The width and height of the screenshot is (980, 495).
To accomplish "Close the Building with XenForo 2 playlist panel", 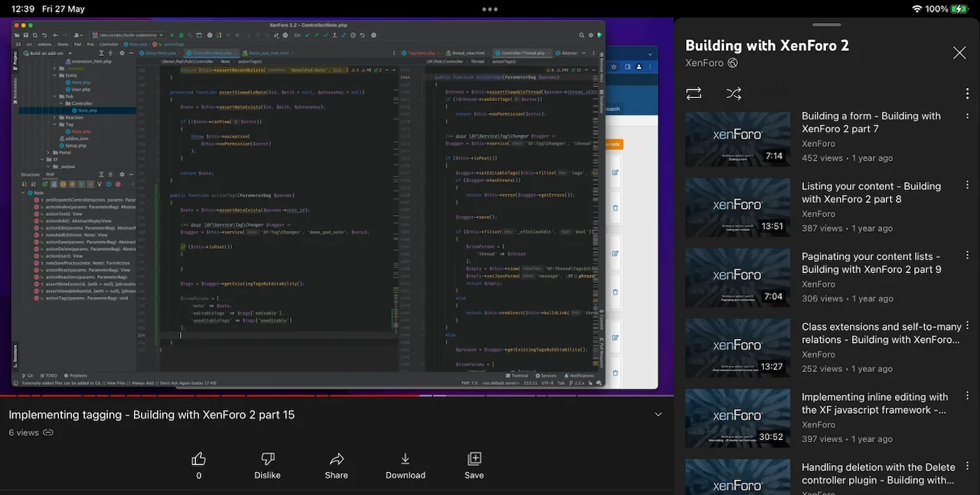I will [959, 53].
